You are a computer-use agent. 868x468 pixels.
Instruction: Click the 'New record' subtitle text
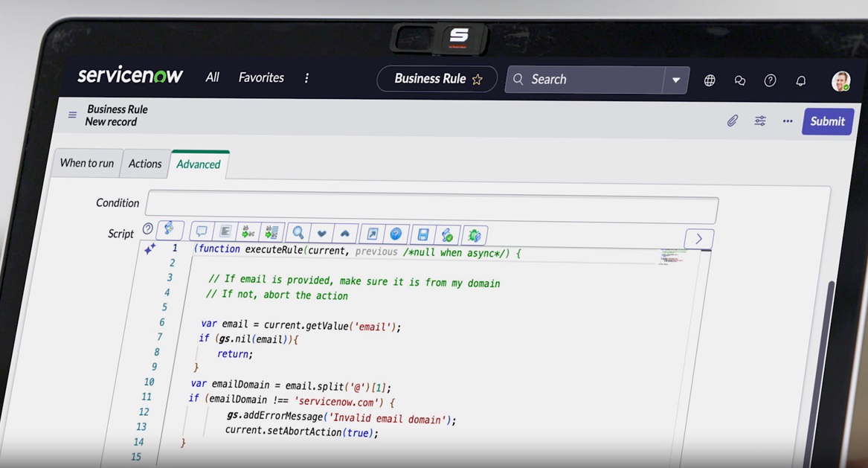point(111,121)
